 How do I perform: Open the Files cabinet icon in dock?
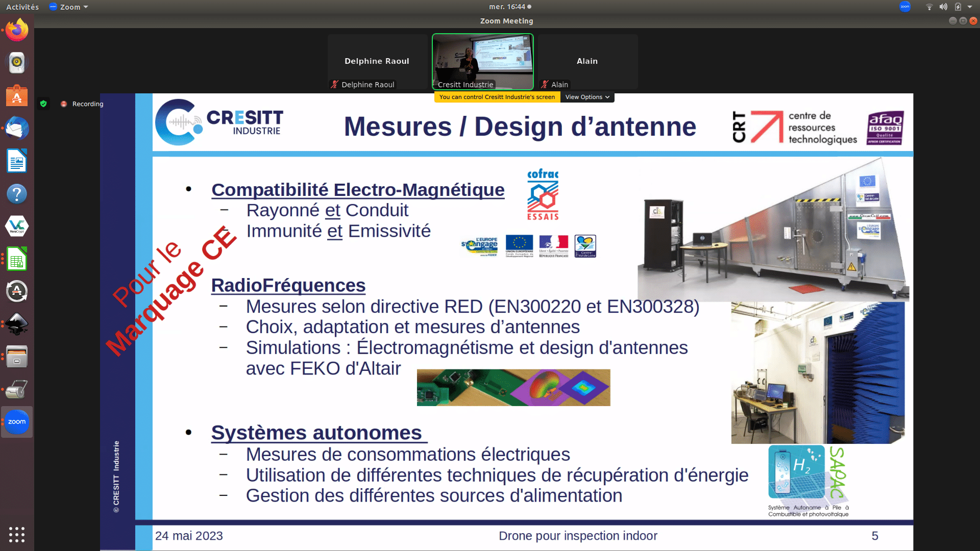[x=17, y=357]
